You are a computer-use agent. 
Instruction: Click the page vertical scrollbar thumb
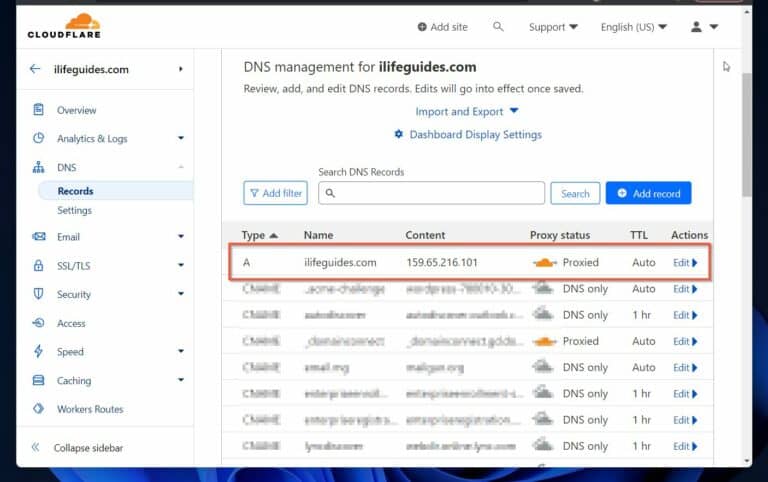pyautogui.click(x=746, y=135)
